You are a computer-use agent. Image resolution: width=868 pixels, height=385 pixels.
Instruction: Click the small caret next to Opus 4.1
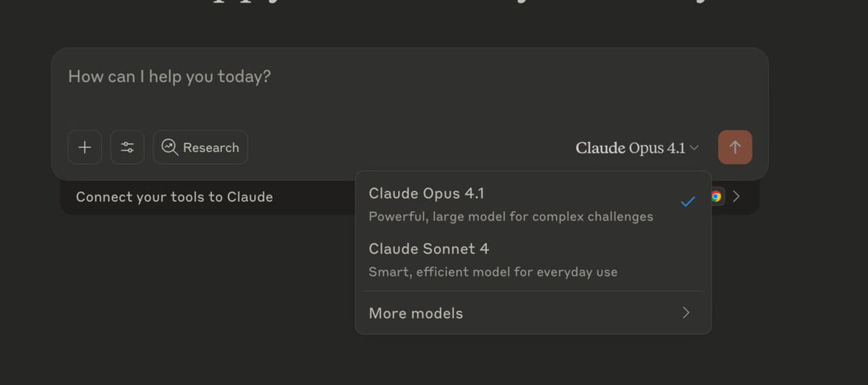click(694, 148)
